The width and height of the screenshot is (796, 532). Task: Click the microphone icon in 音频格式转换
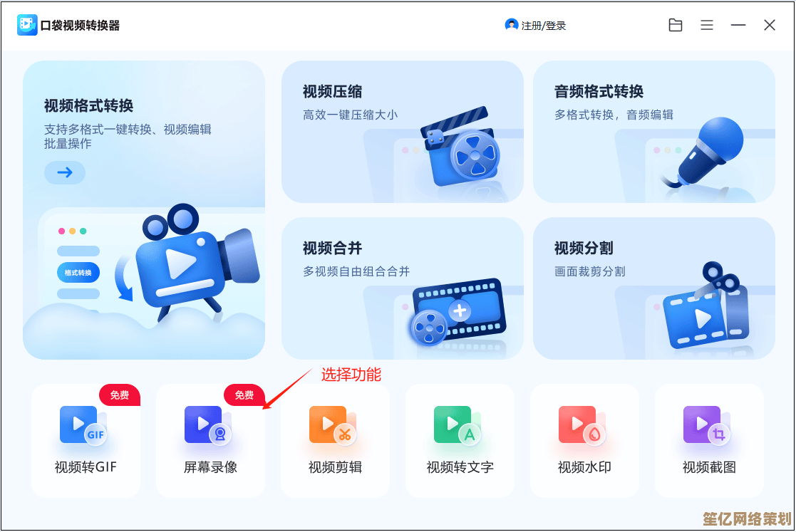708,151
